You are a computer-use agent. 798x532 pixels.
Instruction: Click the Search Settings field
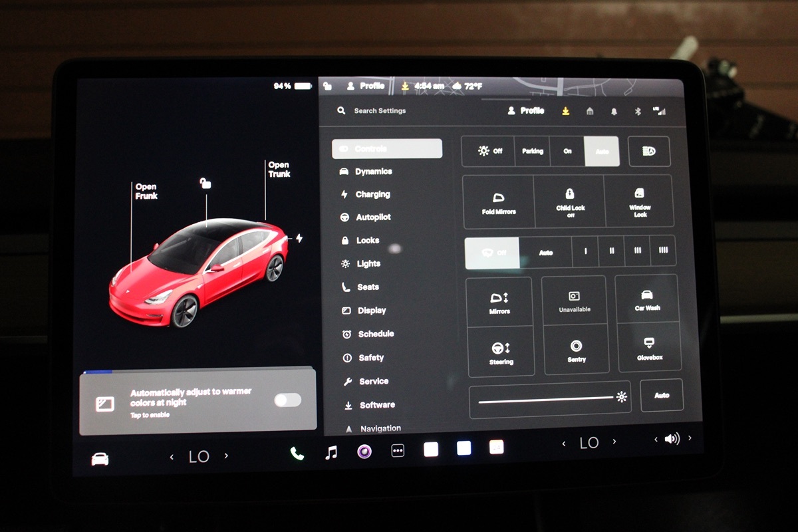pyautogui.click(x=380, y=111)
